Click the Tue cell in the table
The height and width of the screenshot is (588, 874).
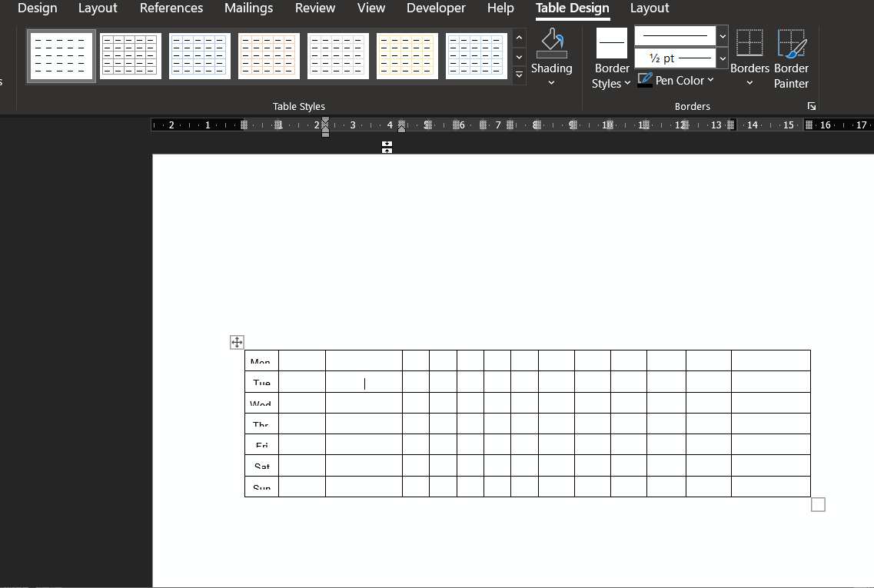(x=261, y=382)
